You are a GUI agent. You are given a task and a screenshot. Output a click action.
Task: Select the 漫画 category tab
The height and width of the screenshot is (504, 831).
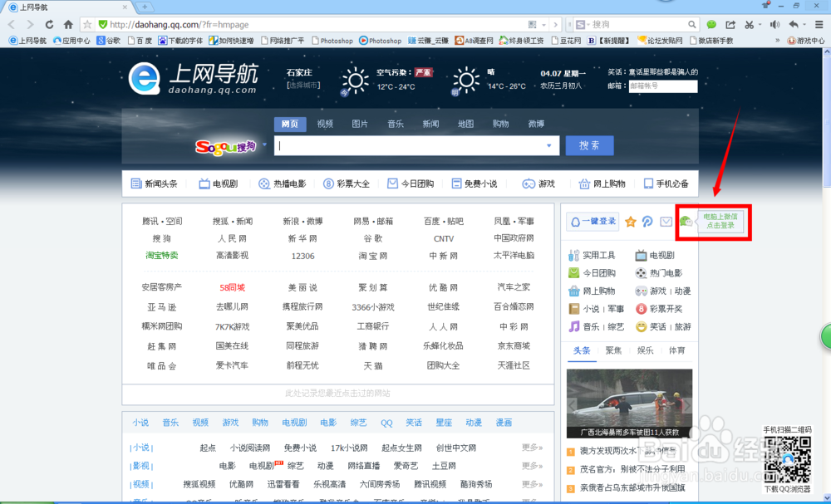(x=504, y=423)
